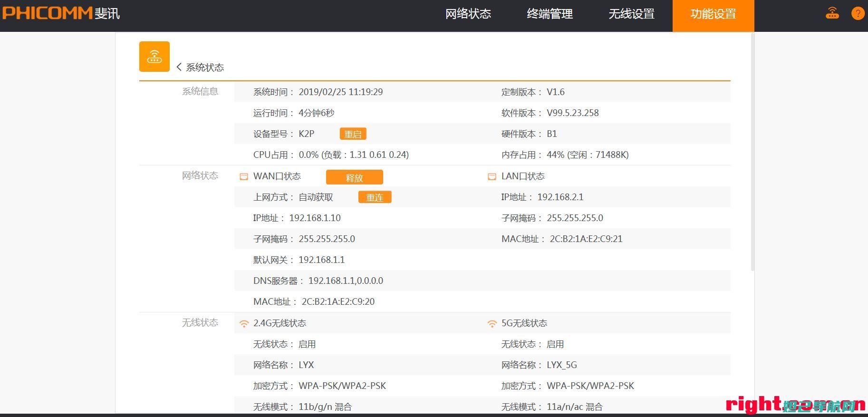The image size is (868, 417).
Task: Open the help question mark icon
Action: click(x=858, y=13)
